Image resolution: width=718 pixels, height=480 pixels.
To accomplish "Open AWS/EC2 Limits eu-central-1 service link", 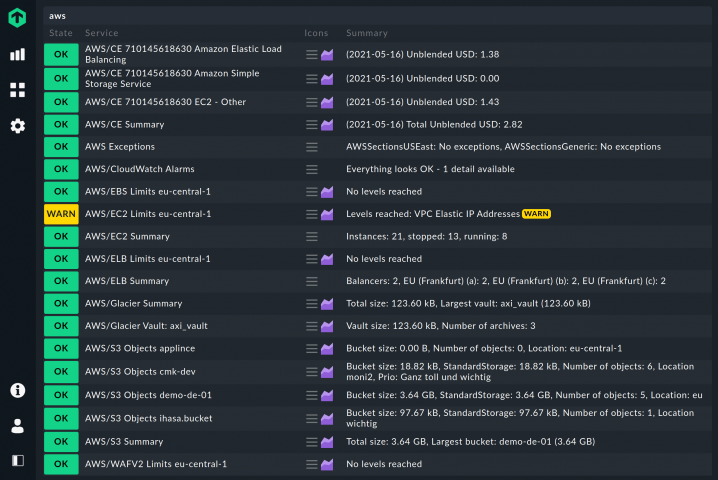I will click(148, 214).
